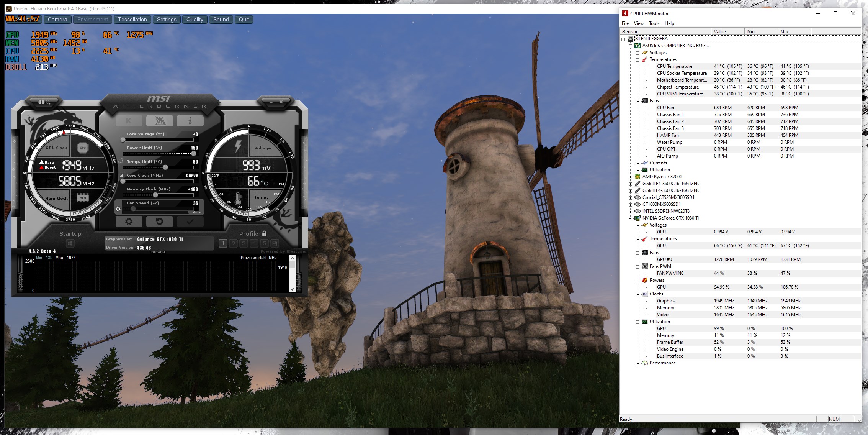Close the Afterburner skin window
This screenshot has height=435, width=868.
pos(281,102)
